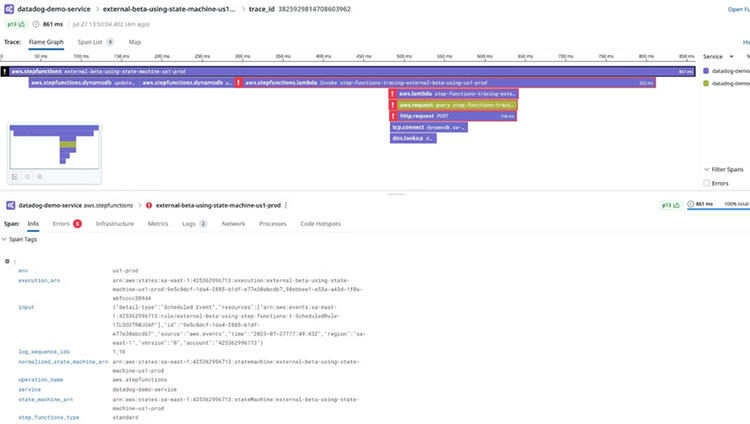Open the Network span tab
750x424 pixels.
click(233, 223)
